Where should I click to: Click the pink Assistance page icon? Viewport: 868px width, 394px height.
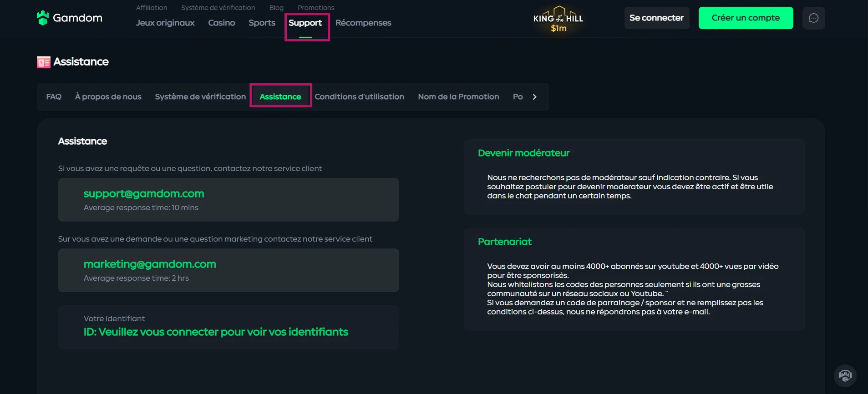point(44,62)
